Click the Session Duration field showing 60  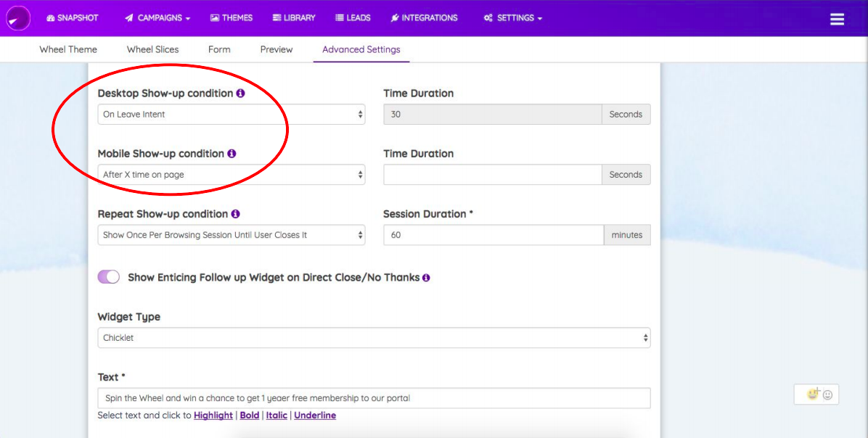pyautogui.click(x=494, y=235)
